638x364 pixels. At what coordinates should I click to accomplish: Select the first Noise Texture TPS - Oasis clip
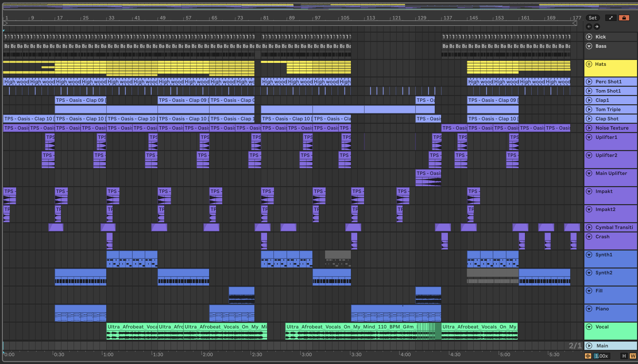coord(16,128)
